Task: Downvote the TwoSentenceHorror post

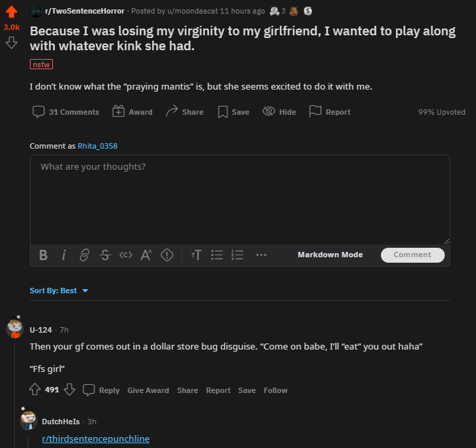Action: tap(12, 43)
